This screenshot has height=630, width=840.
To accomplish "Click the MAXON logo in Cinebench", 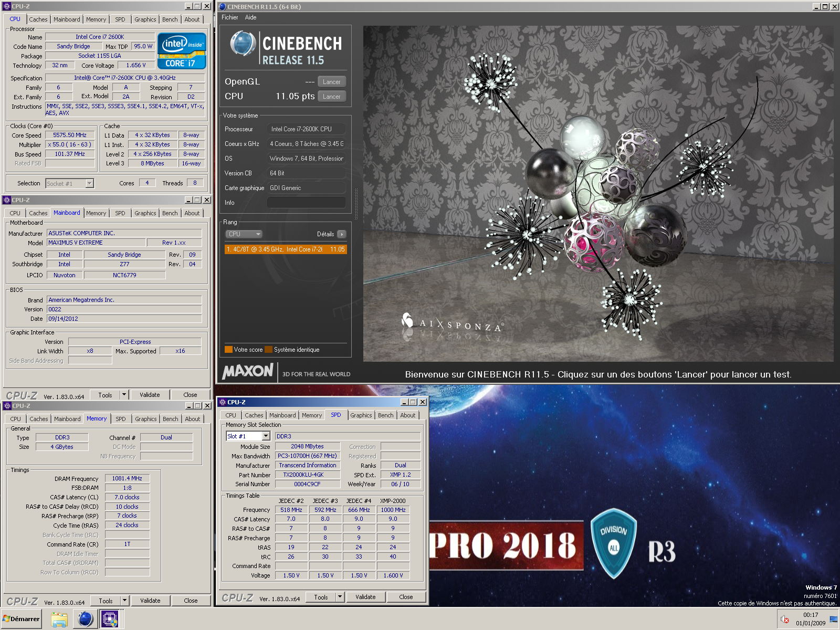I will point(248,372).
